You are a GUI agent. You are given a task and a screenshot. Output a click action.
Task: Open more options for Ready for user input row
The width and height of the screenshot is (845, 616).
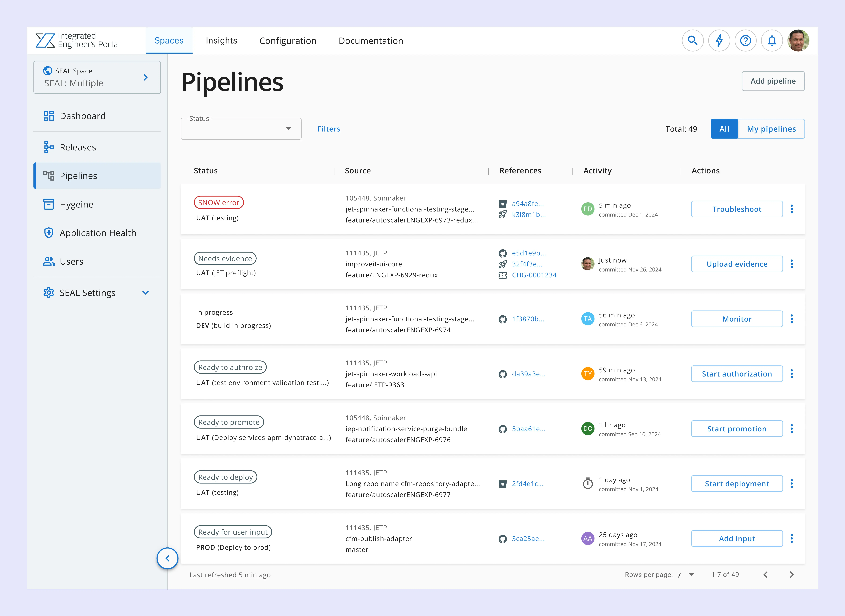[x=792, y=538]
